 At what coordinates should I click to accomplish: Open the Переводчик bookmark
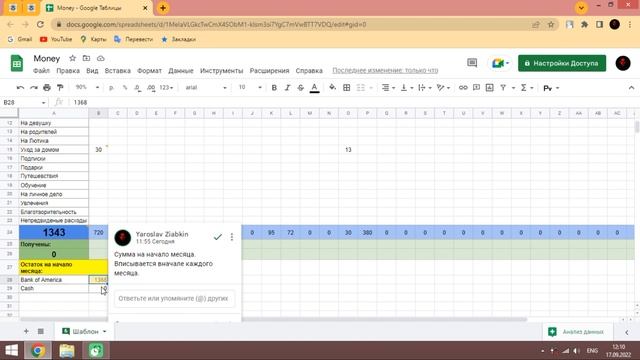click(133, 39)
